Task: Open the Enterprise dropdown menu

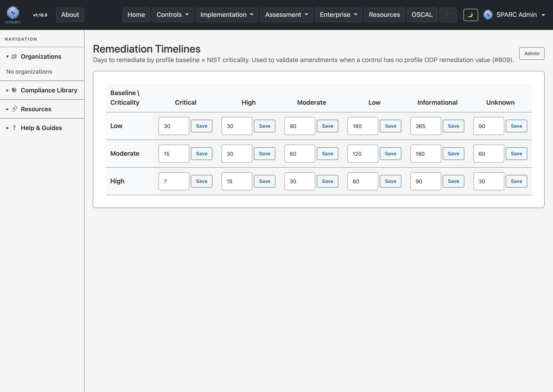Action: click(x=338, y=15)
